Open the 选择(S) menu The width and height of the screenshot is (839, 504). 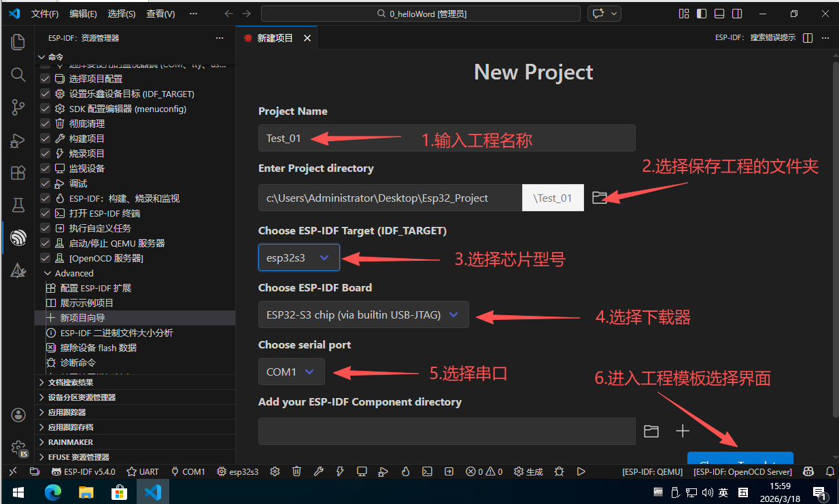[x=122, y=14]
